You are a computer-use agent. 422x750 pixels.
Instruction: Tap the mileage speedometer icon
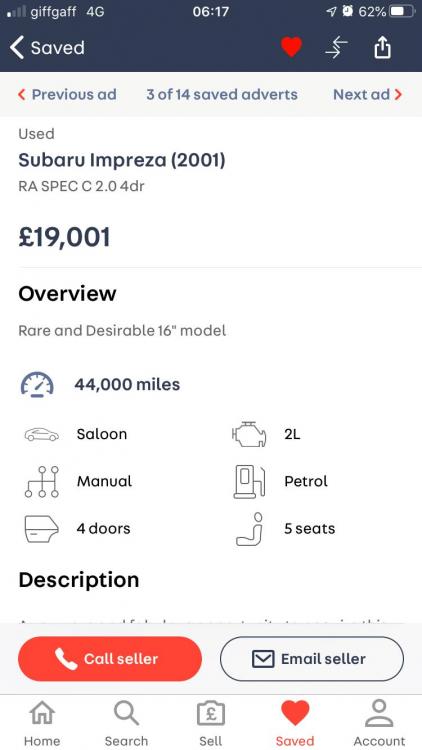37,385
